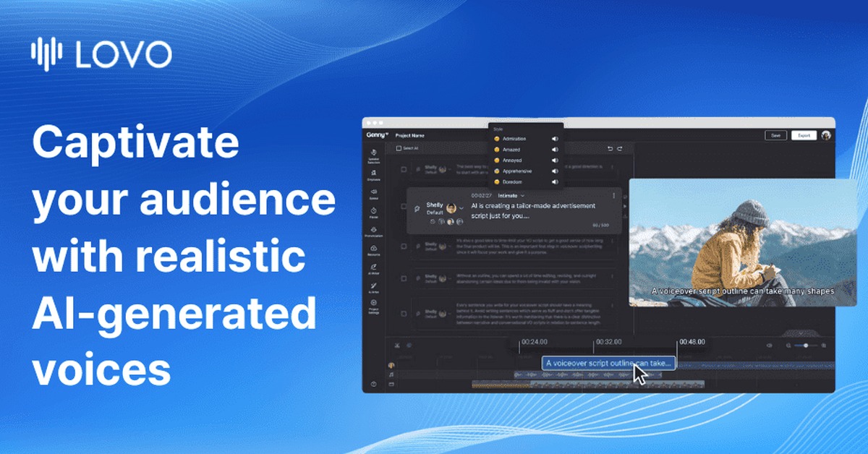Choose the Apprehensive style option
868x454 pixels.
pyautogui.click(x=516, y=171)
